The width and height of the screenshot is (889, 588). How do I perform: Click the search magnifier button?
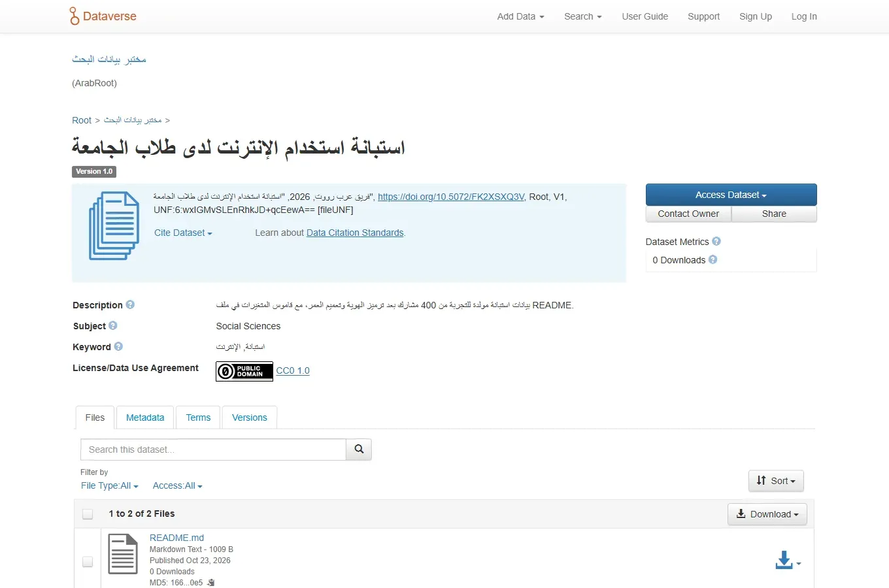tap(359, 449)
